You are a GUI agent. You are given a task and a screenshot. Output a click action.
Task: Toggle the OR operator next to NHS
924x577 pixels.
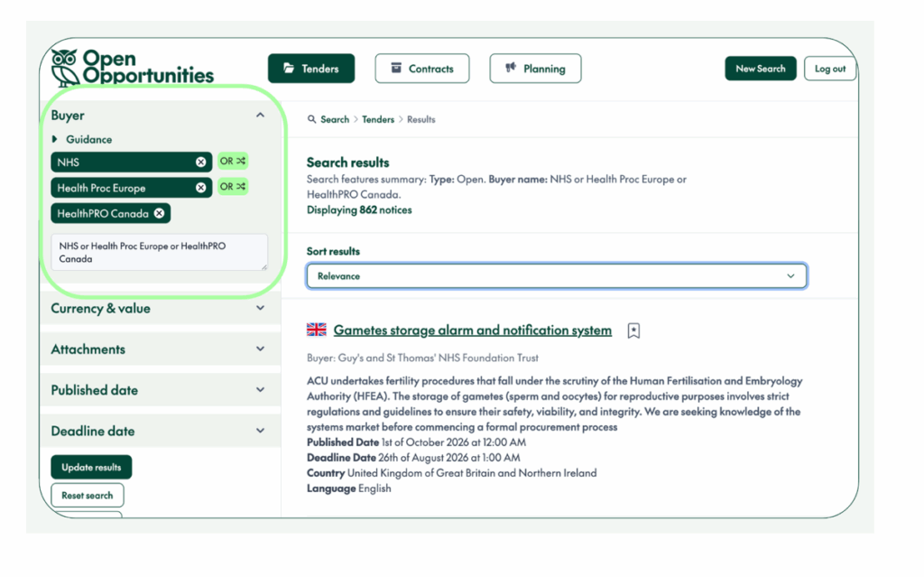tap(233, 161)
